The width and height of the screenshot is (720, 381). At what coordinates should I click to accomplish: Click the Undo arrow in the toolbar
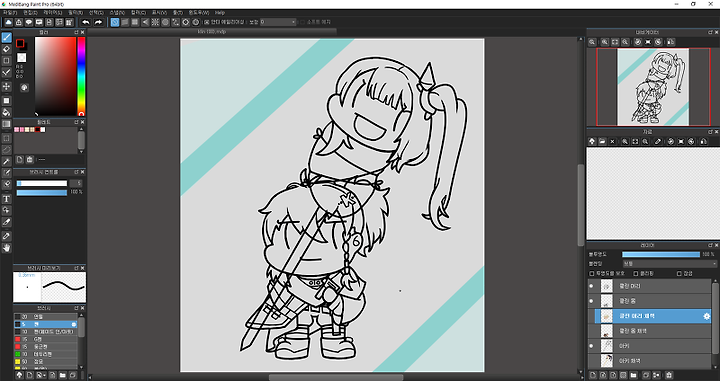tap(85, 22)
